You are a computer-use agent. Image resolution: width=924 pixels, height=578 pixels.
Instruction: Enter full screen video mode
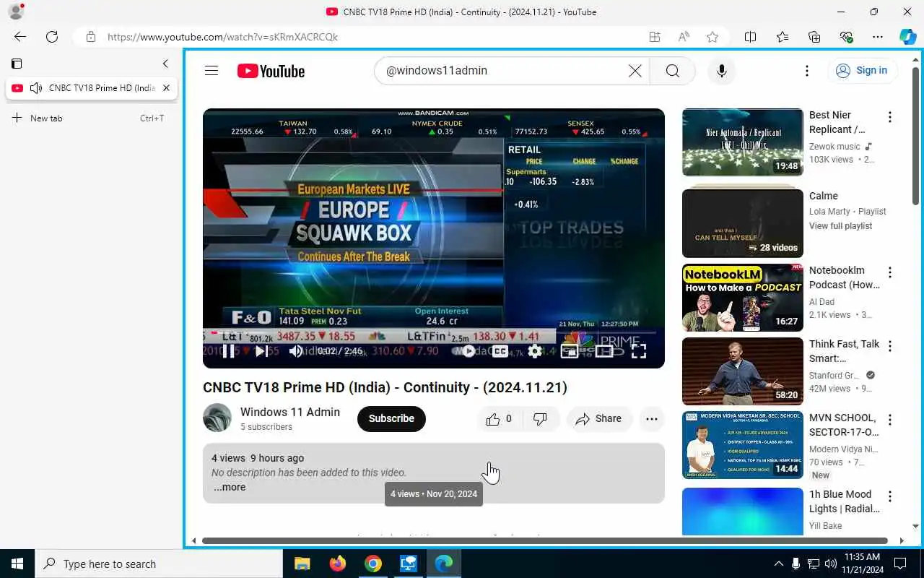(639, 351)
